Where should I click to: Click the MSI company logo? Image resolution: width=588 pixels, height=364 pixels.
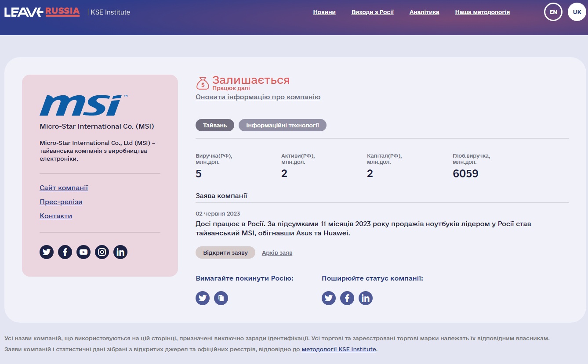pyautogui.click(x=83, y=105)
